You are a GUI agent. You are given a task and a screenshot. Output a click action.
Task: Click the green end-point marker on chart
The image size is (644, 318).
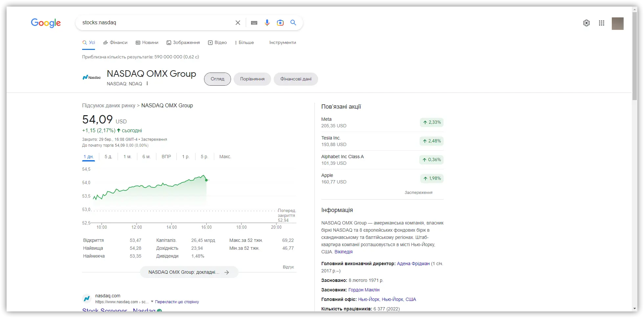coord(206,180)
